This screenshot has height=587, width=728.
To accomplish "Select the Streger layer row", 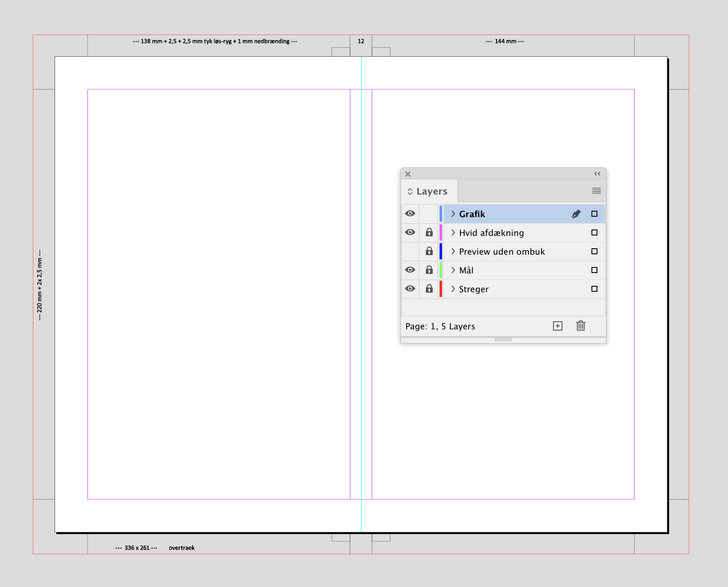I will (504, 289).
